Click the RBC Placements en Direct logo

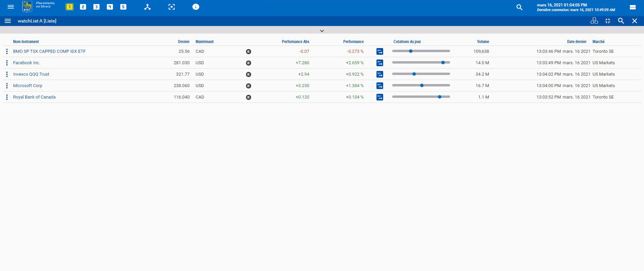tap(38, 6)
